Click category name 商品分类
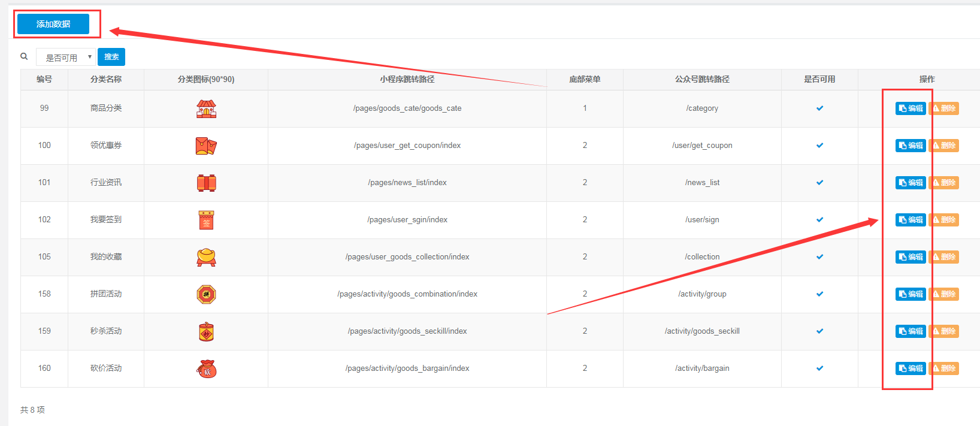980x426 pixels. pyautogui.click(x=106, y=108)
